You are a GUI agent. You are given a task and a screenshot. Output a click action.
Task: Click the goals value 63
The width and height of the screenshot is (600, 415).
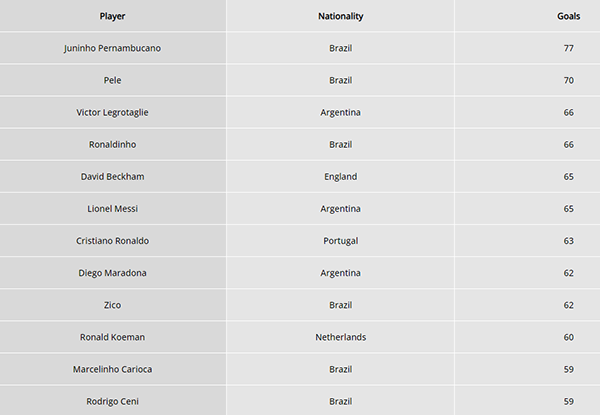coord(568,240)
